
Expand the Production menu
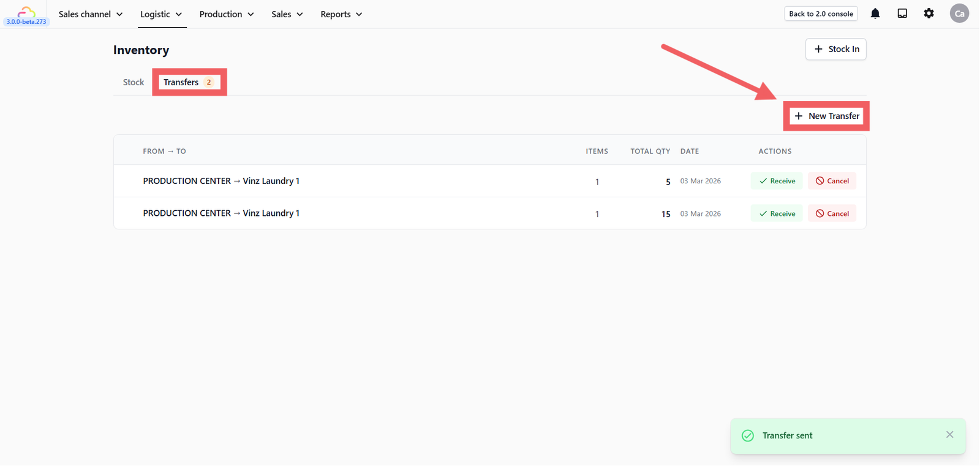[x=227, y=14]
